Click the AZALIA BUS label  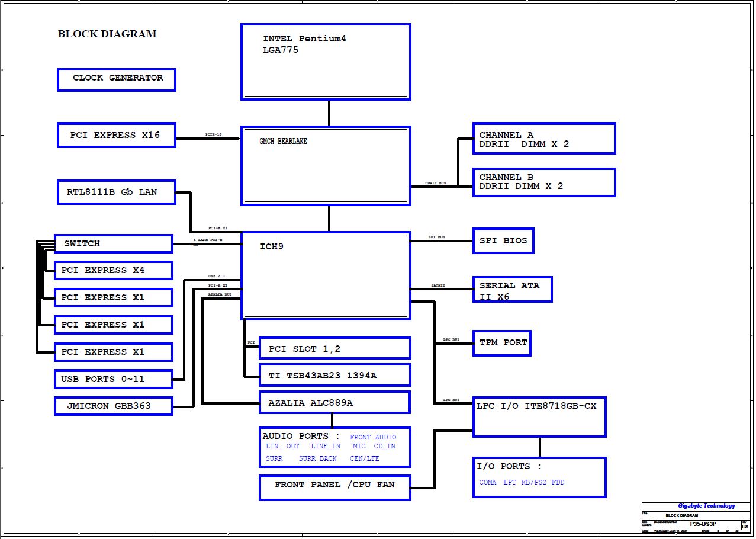220,294
